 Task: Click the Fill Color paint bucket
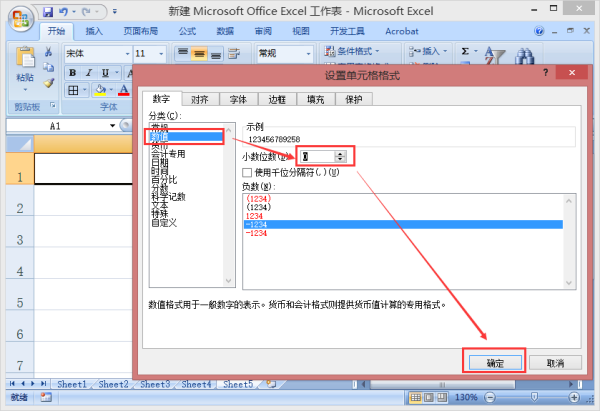100,90
